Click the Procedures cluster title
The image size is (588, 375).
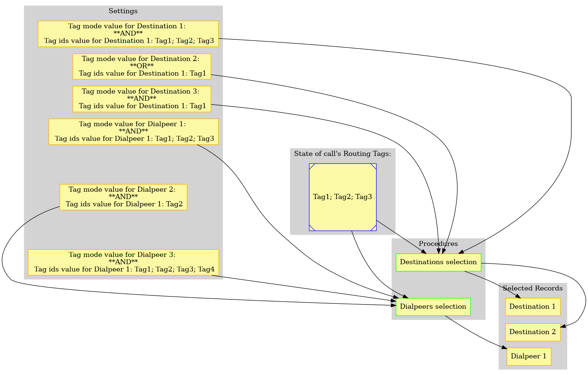(438, 244)
